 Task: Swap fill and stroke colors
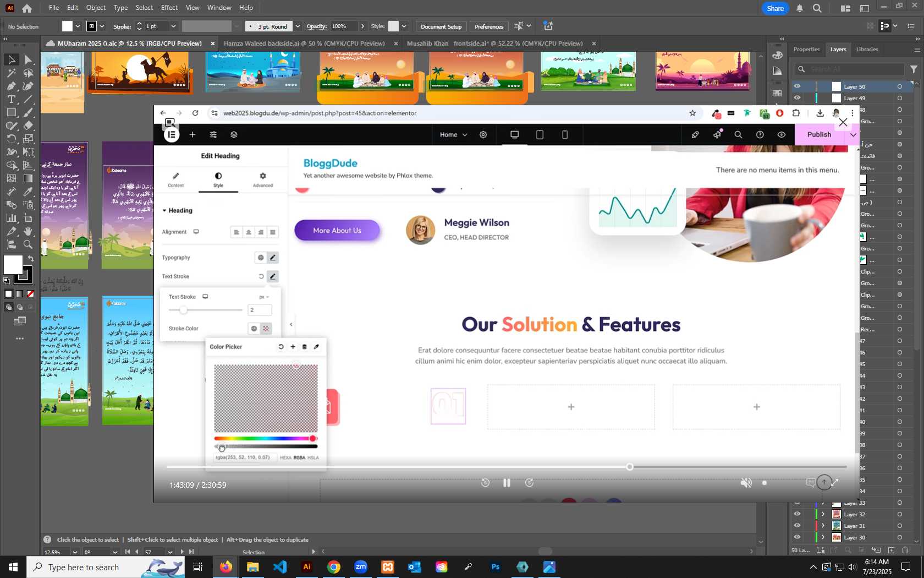coord(31,258)
